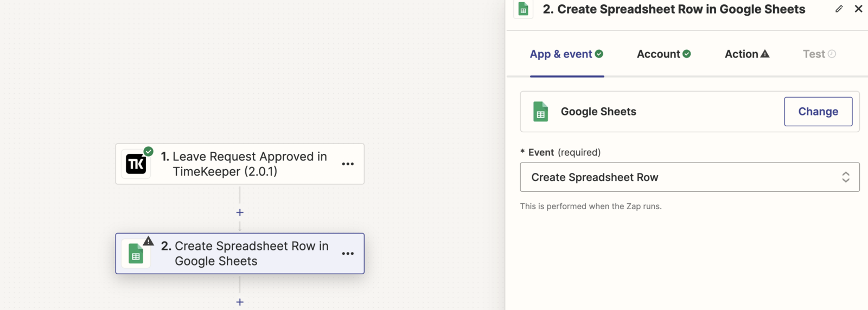
Task: Click the 'Event (required)' label
Action: 560,152
